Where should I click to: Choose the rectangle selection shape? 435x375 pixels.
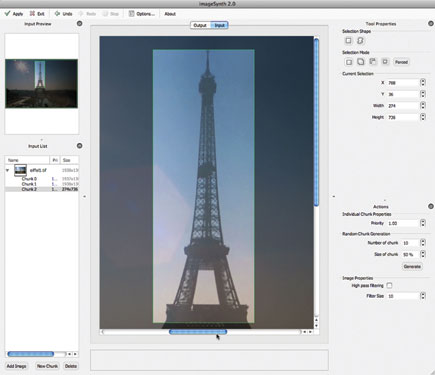pos(348,41)
